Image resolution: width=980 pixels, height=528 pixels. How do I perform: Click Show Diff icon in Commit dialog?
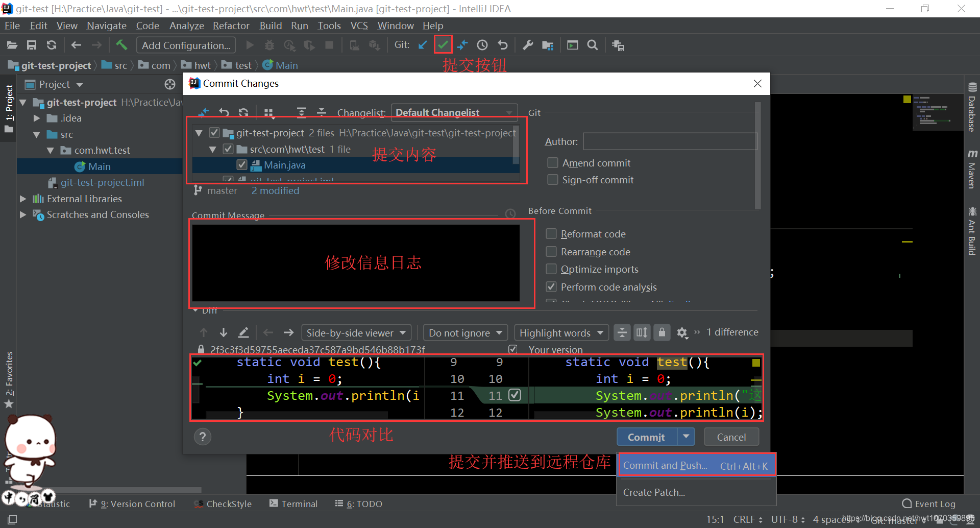point(204,112)
